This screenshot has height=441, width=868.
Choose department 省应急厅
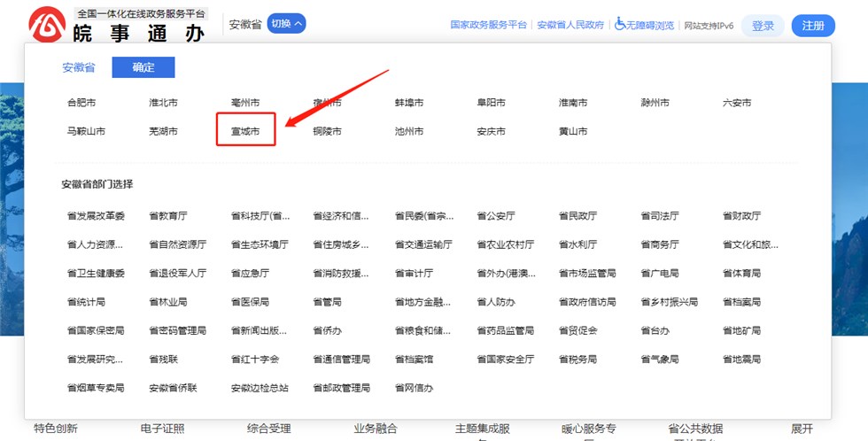coord(250,274)
